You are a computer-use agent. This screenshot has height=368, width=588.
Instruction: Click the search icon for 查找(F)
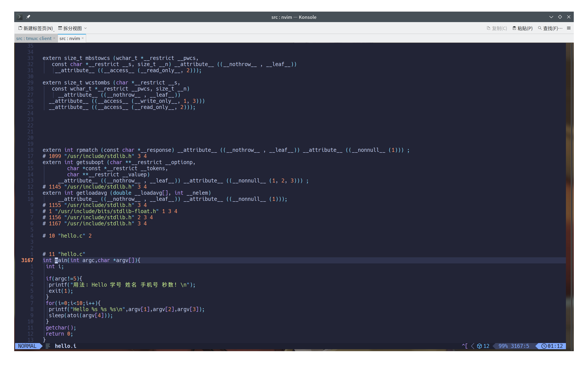coord(540,28)
